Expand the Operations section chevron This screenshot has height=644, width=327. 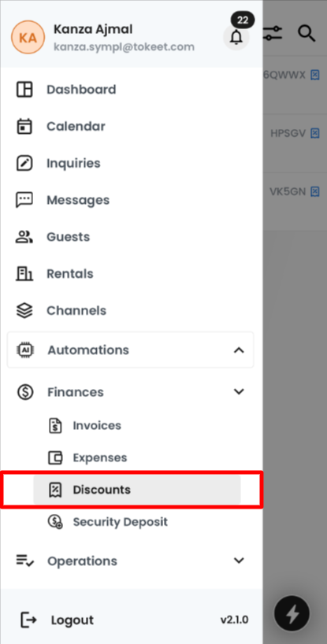pyautogui.click(x=239, y=561)
